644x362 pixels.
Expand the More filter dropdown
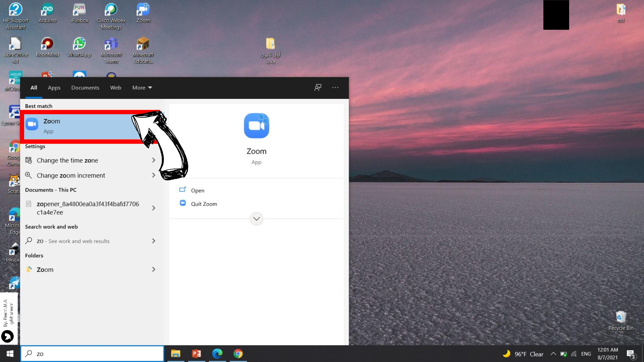pyautogui.click(x=142, y=88)
